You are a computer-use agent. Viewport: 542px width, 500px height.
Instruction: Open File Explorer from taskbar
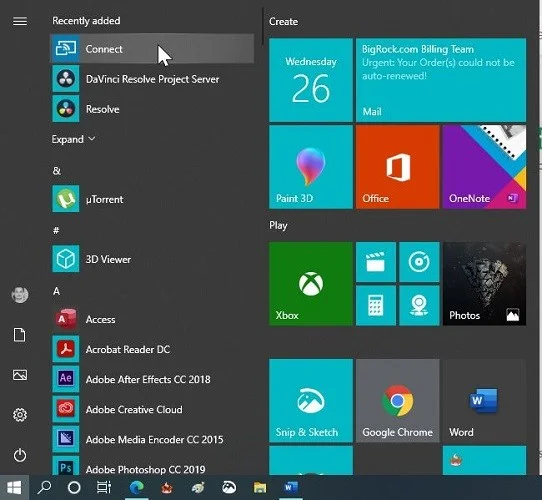(x=260, y=488)
